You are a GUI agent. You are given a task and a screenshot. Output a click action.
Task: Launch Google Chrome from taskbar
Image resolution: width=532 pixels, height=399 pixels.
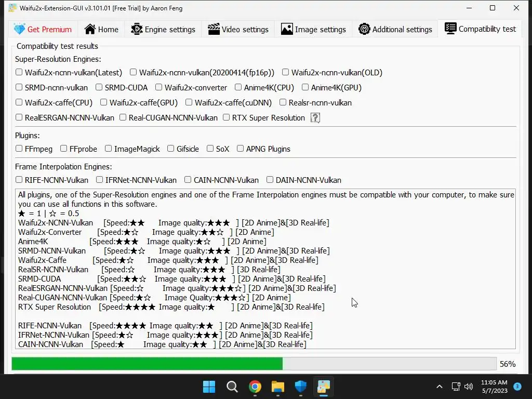pyautogui.click(x=255, y=387)
